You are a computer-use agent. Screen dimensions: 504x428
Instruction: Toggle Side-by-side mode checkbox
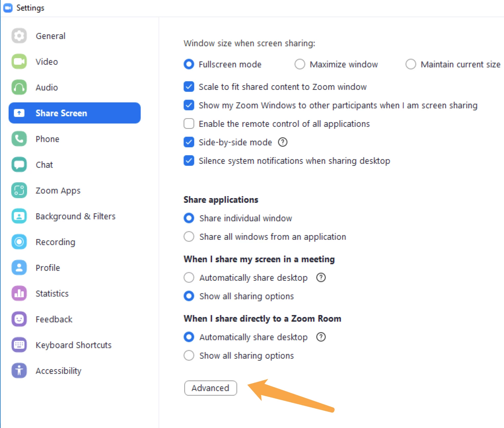click(x=189, y=142)
